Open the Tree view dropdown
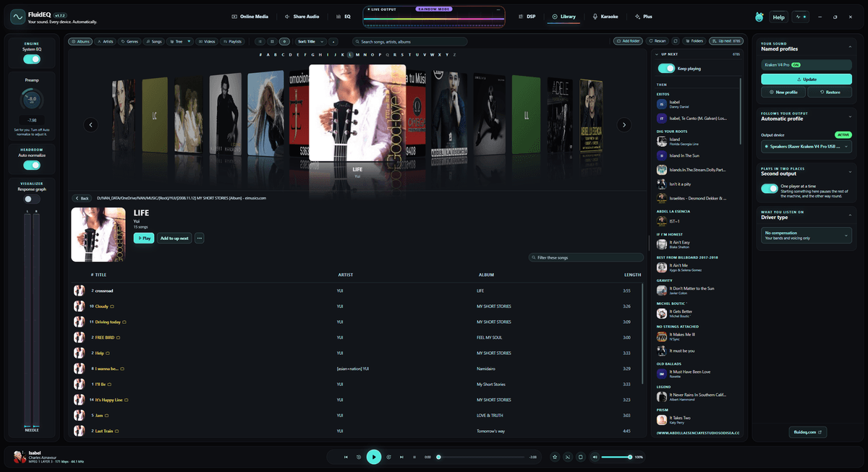Screen dimensions: 868x472 179,41
